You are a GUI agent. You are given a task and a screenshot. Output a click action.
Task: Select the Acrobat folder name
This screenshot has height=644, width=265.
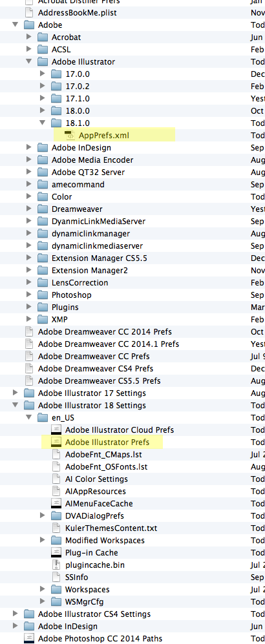66,37
